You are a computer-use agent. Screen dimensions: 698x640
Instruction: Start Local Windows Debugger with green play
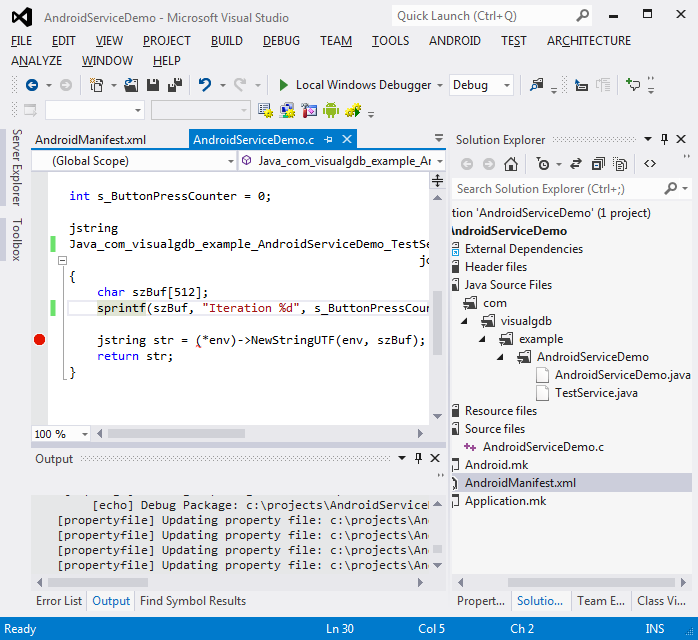[x=284, y=86]
